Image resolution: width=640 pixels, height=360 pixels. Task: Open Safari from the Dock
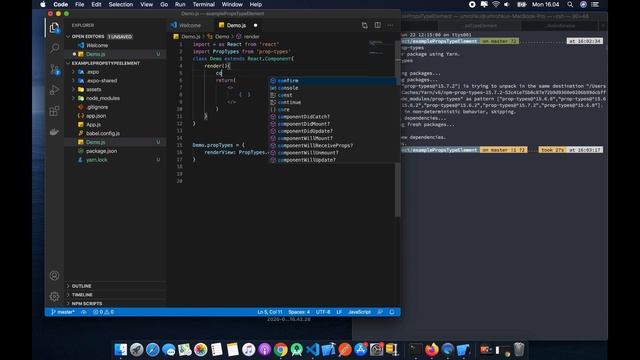click(x=153, y=350)
